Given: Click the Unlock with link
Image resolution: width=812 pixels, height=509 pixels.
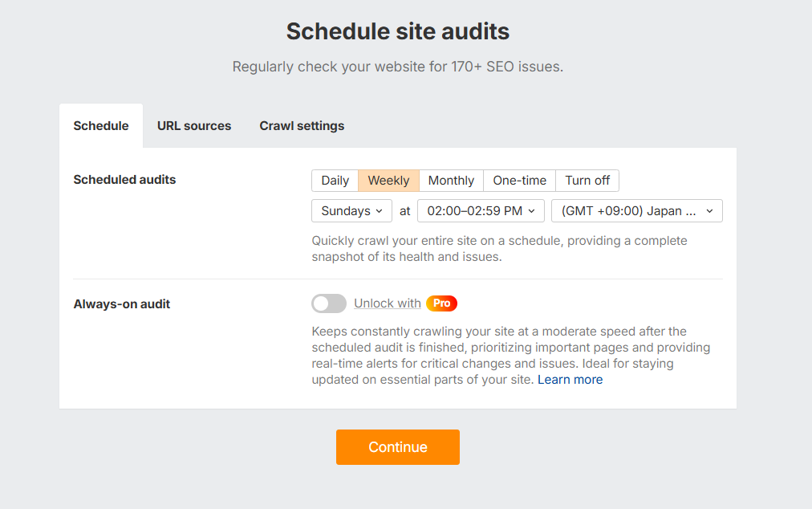Looking at the screenshot, I should click(387, 303).
